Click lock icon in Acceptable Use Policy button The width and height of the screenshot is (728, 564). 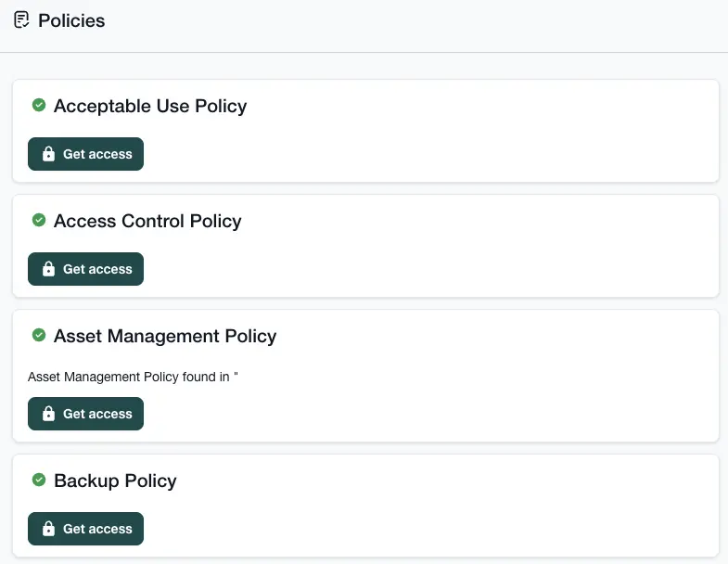(49, 155)
